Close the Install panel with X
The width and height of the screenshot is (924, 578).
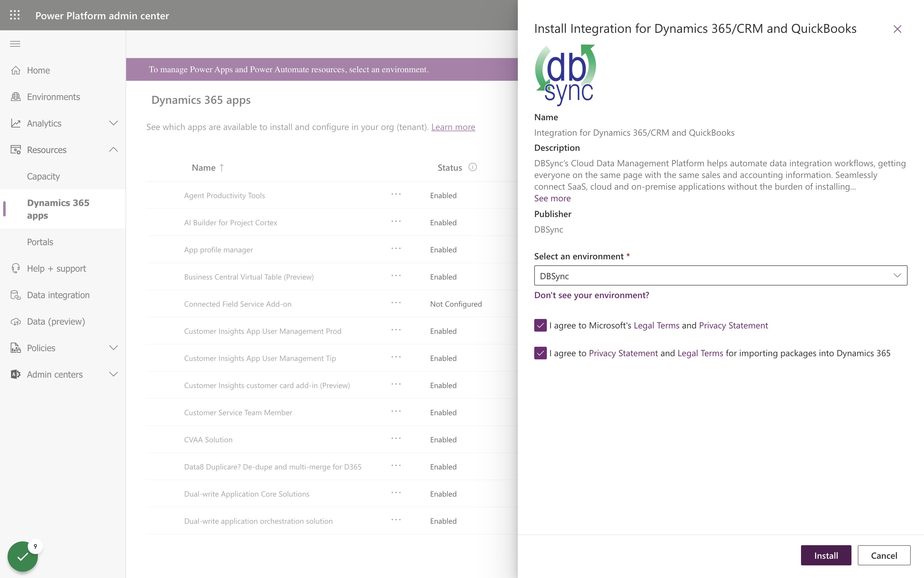click(897, 29)
